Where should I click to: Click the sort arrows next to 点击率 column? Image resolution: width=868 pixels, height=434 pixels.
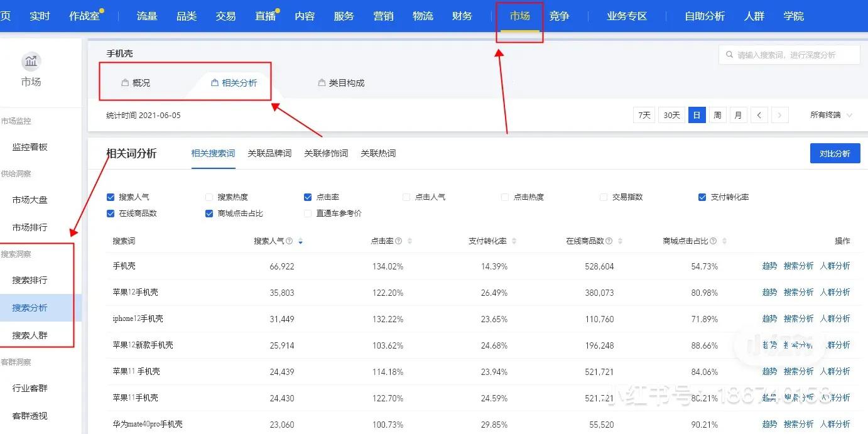pos(409,241)
